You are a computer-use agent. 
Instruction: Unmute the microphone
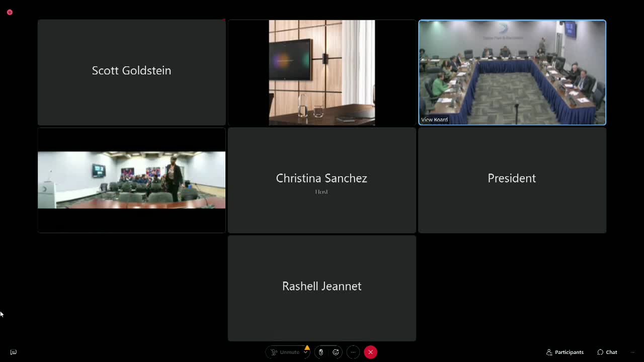tap(285, 352)
